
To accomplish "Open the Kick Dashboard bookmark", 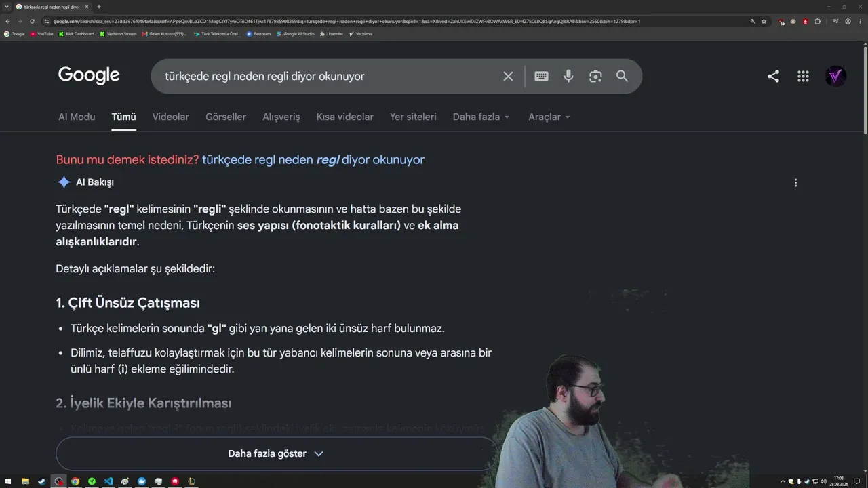I will [77, 33].
